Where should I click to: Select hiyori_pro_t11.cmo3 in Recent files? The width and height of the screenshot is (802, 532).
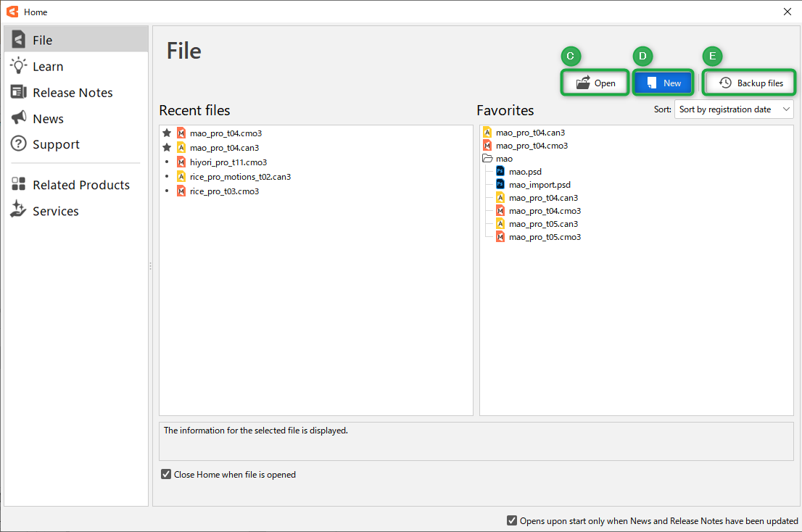(x=228, y=162)
